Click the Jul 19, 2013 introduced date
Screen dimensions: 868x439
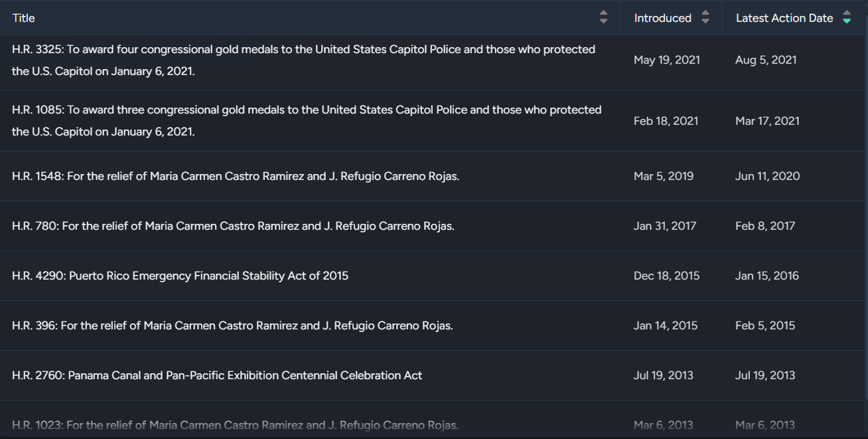(x=663, y=375)
